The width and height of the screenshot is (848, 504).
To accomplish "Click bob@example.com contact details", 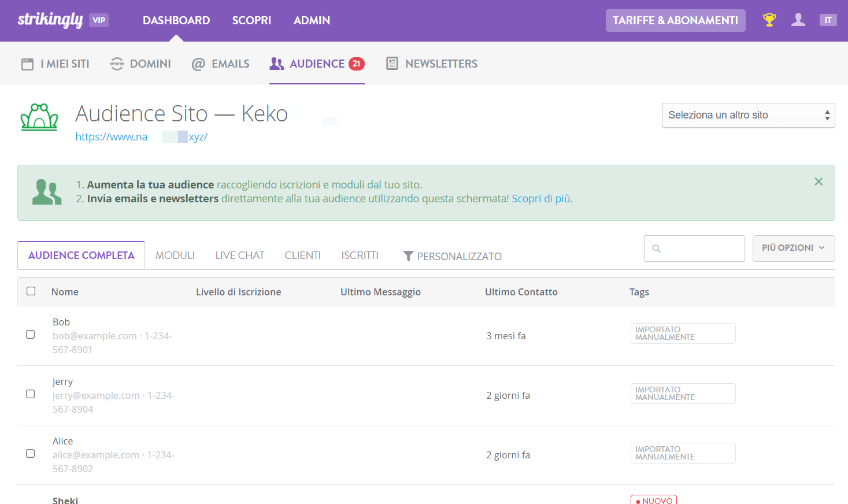I will pos(112,343).
